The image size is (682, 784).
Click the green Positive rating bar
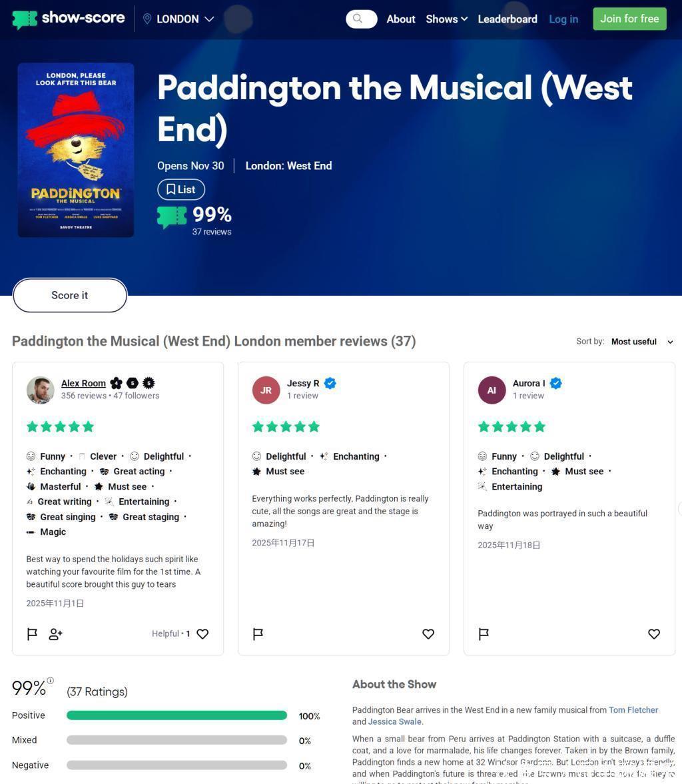click(x=176, y=715)
